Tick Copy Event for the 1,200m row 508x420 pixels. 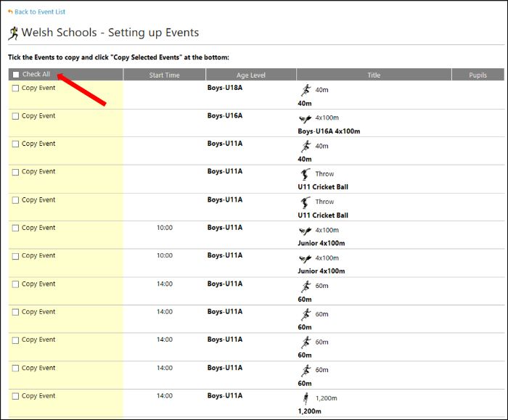point(15,396)
